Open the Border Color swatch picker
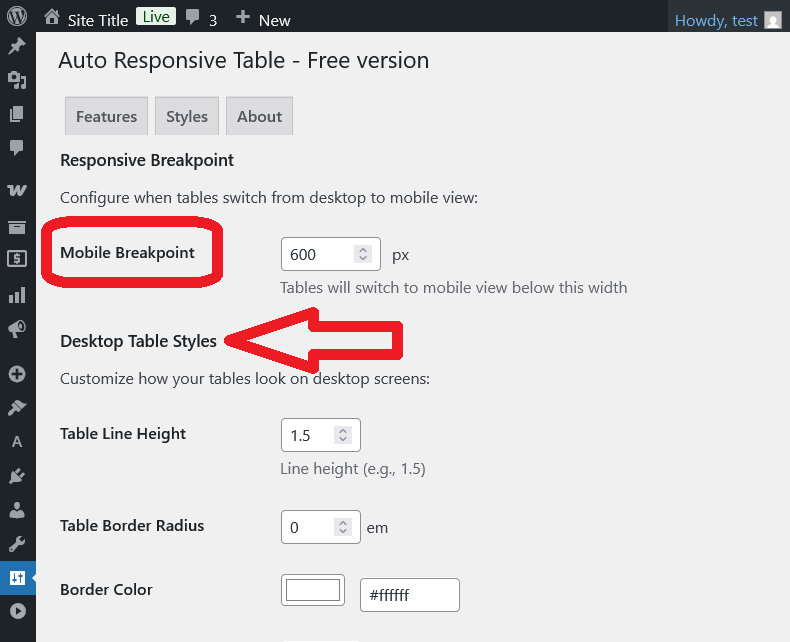The width and height of the screenshot is (790, 642). 313,590
